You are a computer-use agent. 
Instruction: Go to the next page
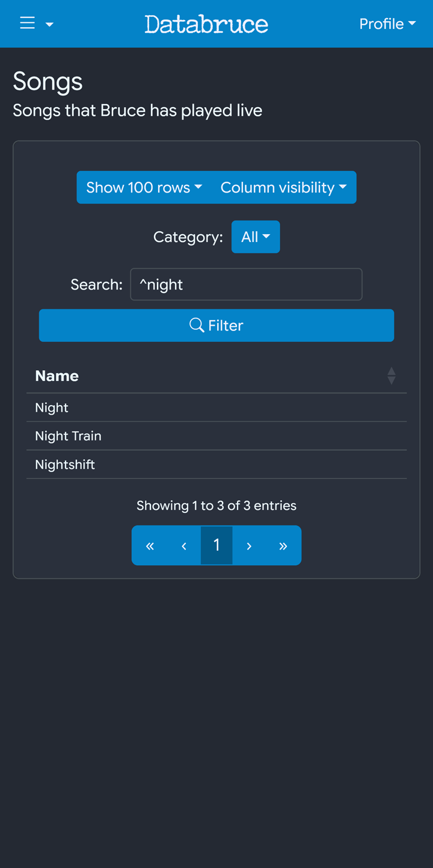pyautogui.click(x=249, y=546)
